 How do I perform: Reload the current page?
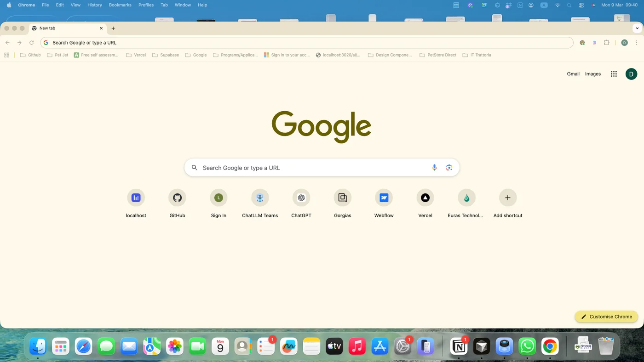[x=31, y=43]
